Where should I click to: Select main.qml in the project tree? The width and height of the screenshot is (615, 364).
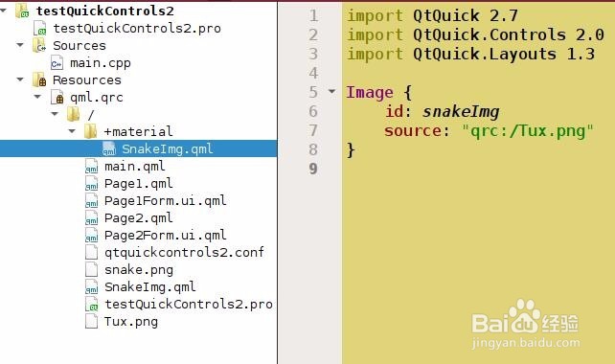[x=134, y=167]
